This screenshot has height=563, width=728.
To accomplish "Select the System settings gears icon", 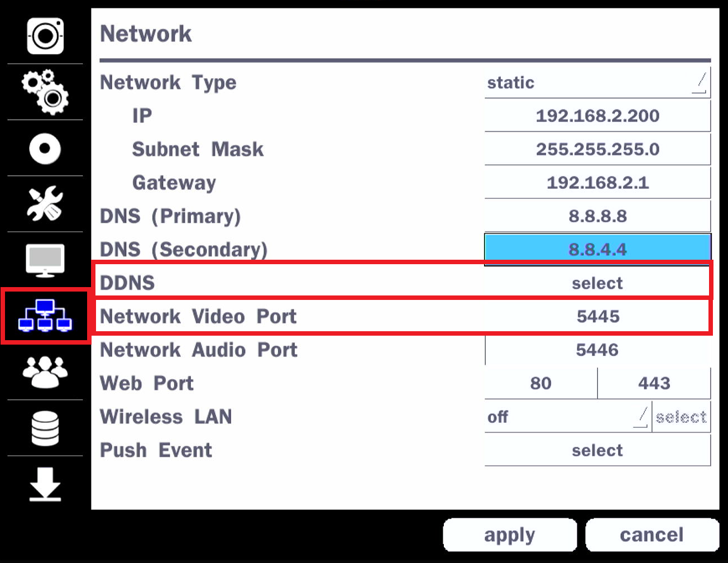I will 45,92.
